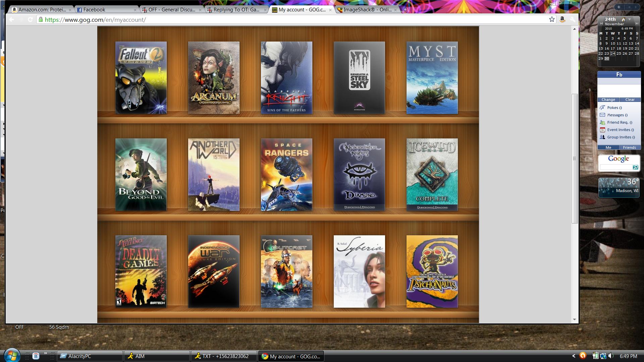The image size is (644, 362).
Task: Select Neverwinter Nights Diamond cover
Action: (359, 175)
